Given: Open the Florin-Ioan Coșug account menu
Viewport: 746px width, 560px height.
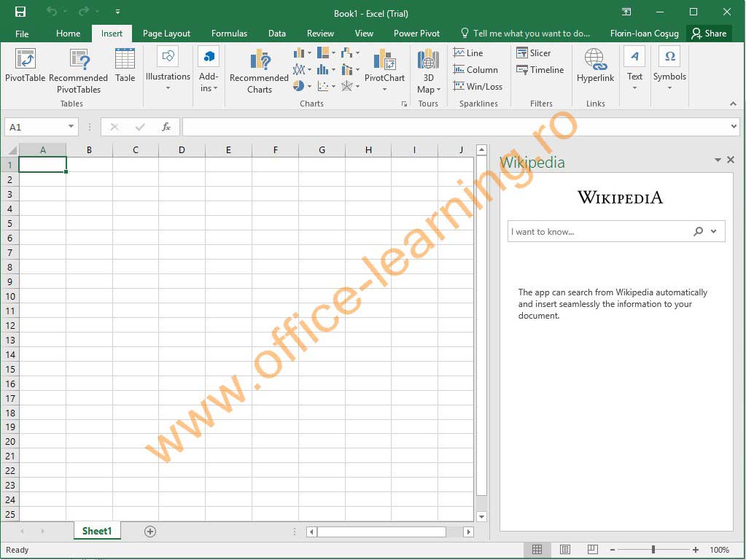Looking at the screenshot, I should pos(644,34).
